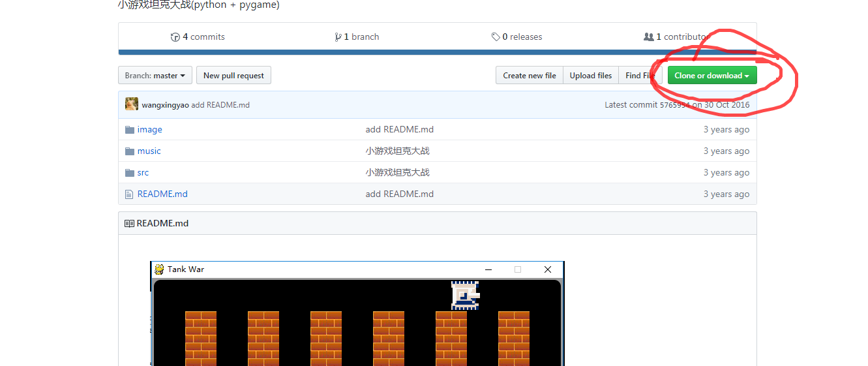The height and width of the screenshot is (366, 868).
Task: Open the music row commit message 小游戏坦克大战
Action: 398,151
